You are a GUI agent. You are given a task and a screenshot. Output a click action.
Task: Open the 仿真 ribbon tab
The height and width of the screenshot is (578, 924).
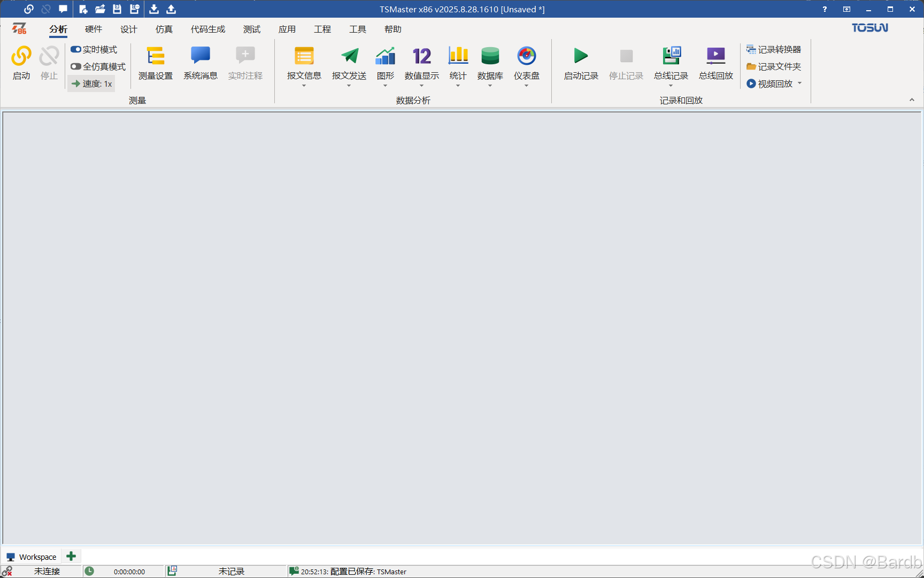(164, 29)
